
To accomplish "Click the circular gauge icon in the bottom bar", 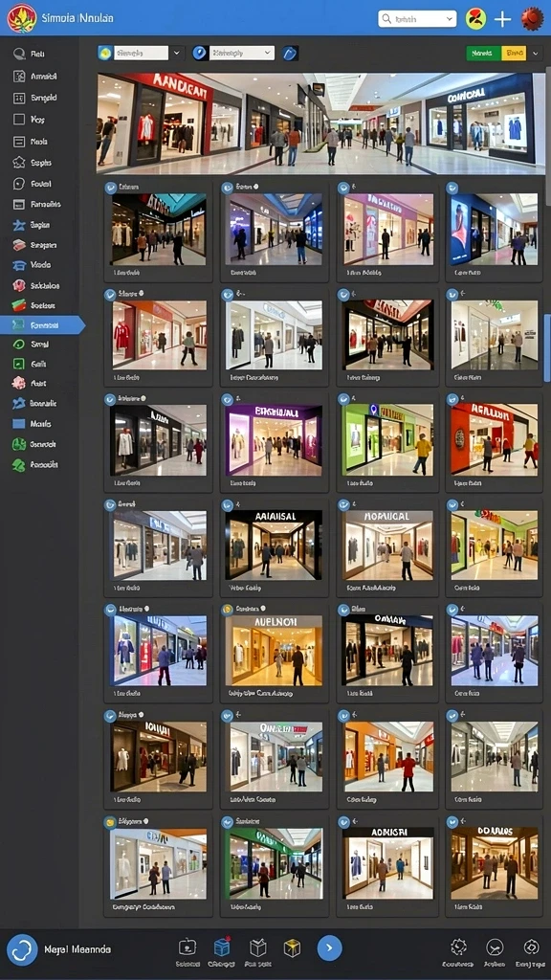I will [x=495, y=947].
